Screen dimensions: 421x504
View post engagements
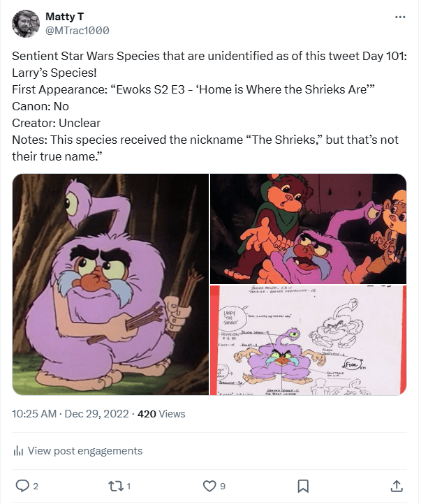[x=84, y=451]
